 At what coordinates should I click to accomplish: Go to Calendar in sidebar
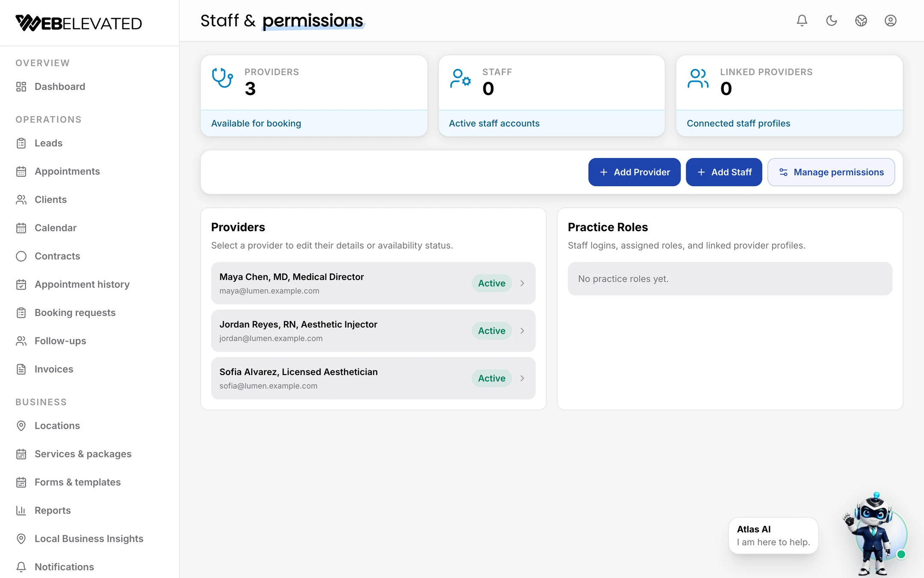[x=56, y=228]
